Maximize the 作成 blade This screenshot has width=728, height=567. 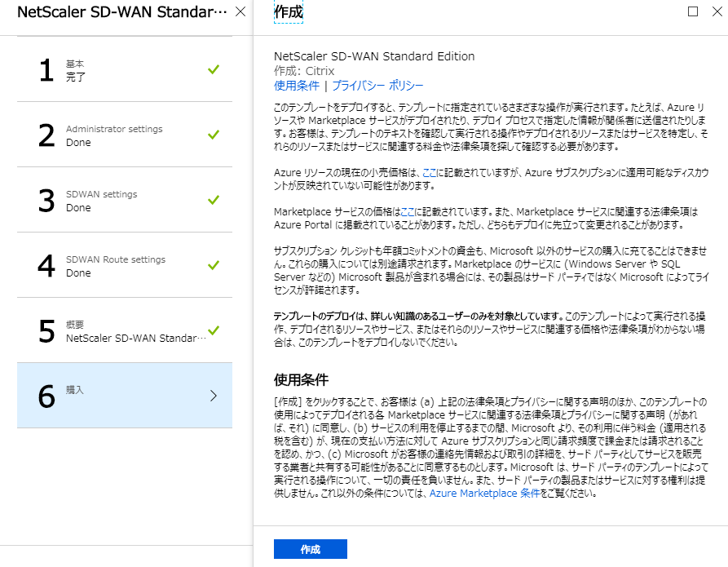point(693,11)
